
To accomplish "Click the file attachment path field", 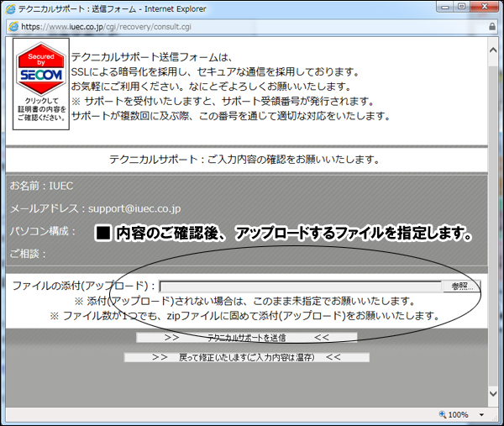I will 301,287.
